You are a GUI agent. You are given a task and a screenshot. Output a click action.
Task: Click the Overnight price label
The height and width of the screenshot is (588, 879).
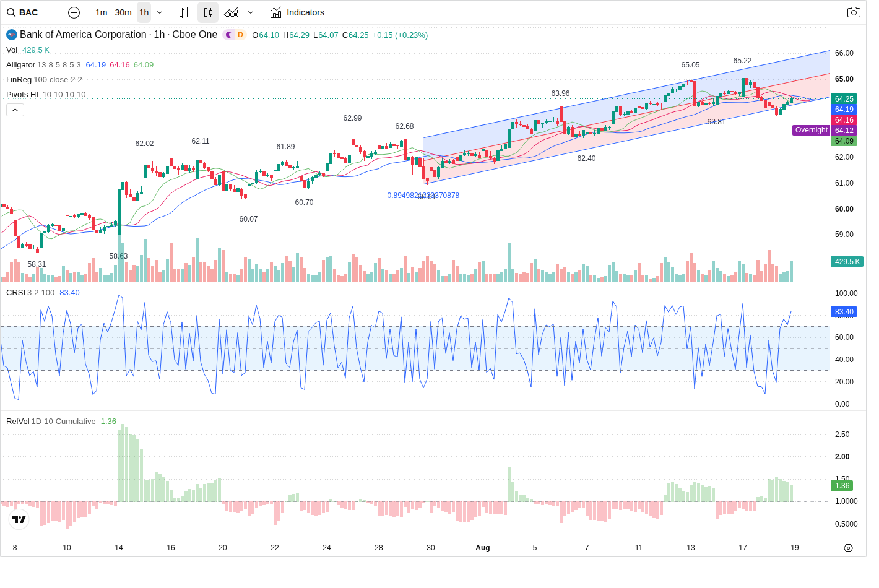tap(812, 130)
